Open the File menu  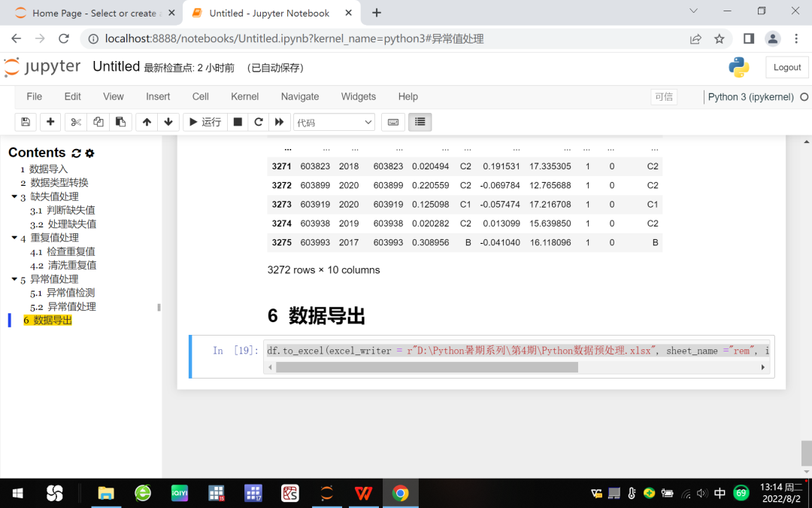[x=34, y=96]
